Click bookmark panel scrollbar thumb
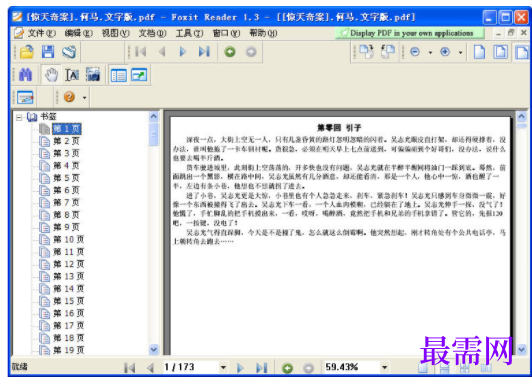The width and height of the screenshot is (532, 382). point(154,134)
